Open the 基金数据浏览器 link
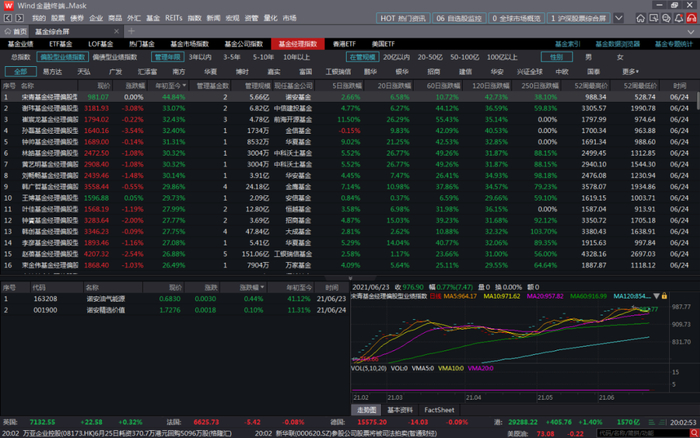The height and width of the screenshot is (438, 700). (x=620, y=44)
